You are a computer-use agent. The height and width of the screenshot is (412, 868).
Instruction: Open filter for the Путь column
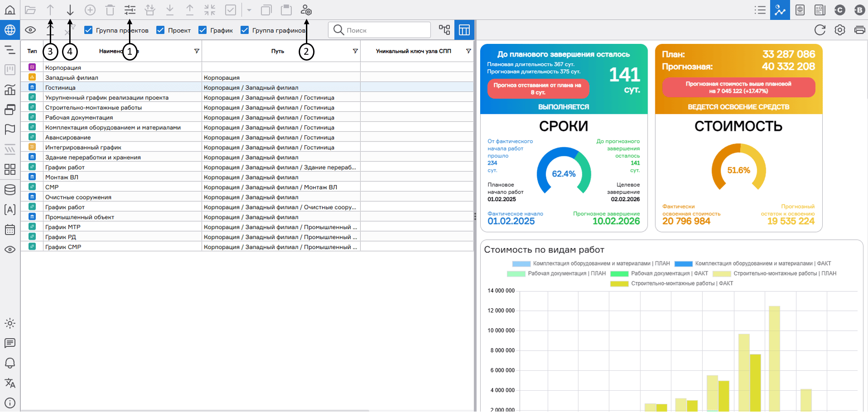(x=355, y=51)
